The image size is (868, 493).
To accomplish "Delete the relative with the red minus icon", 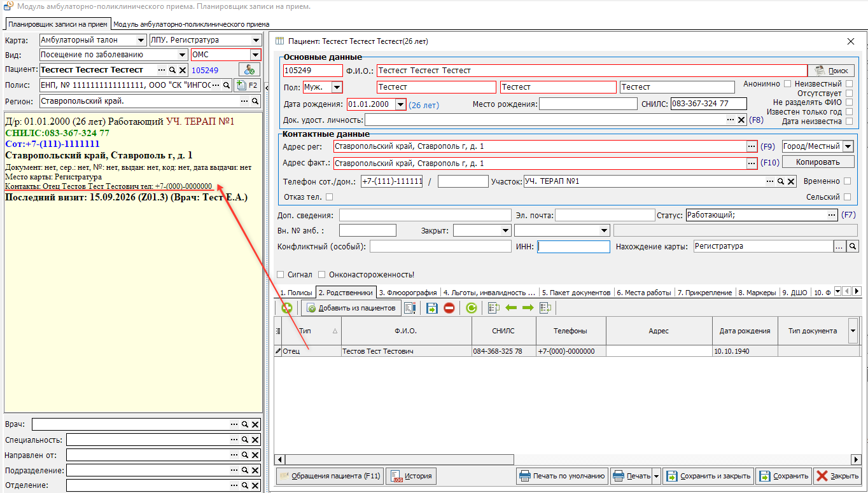I will click(x=449, y=308).
